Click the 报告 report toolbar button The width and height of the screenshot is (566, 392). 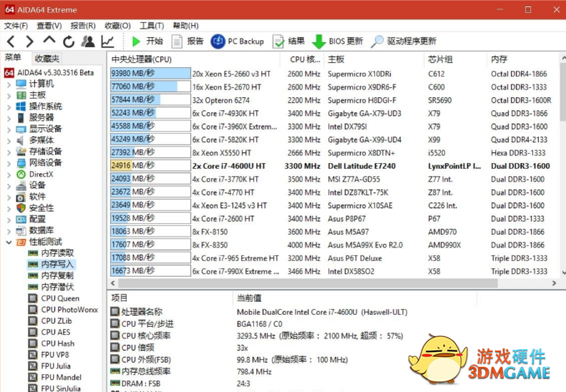point(187,41)
